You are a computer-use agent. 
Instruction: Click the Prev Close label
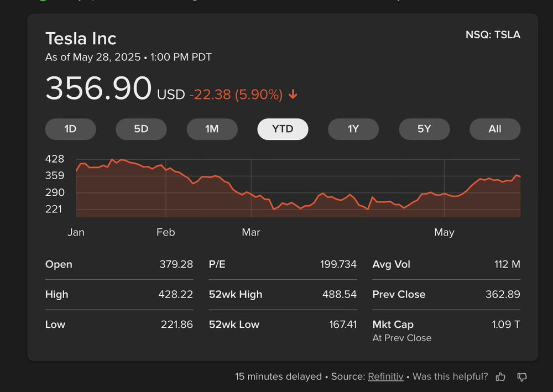[x=399, y=294]
